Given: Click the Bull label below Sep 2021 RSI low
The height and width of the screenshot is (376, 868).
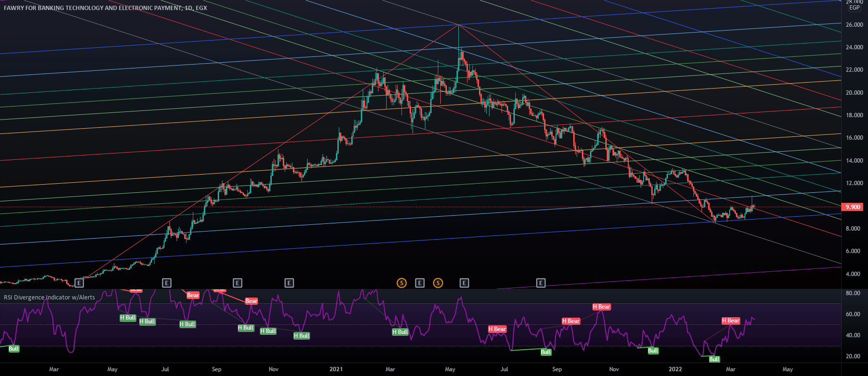Looking at the screenshot, I should (x=546, y=352).
